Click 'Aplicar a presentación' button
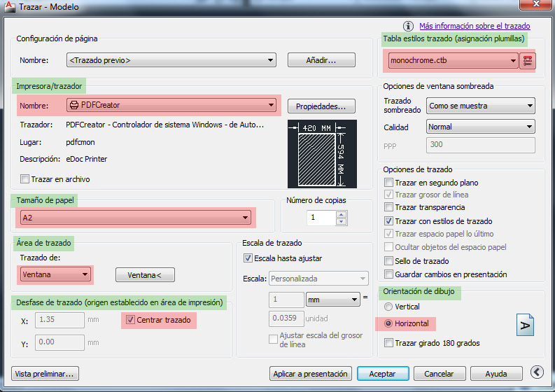555x392 pixels. click(311, 374)
